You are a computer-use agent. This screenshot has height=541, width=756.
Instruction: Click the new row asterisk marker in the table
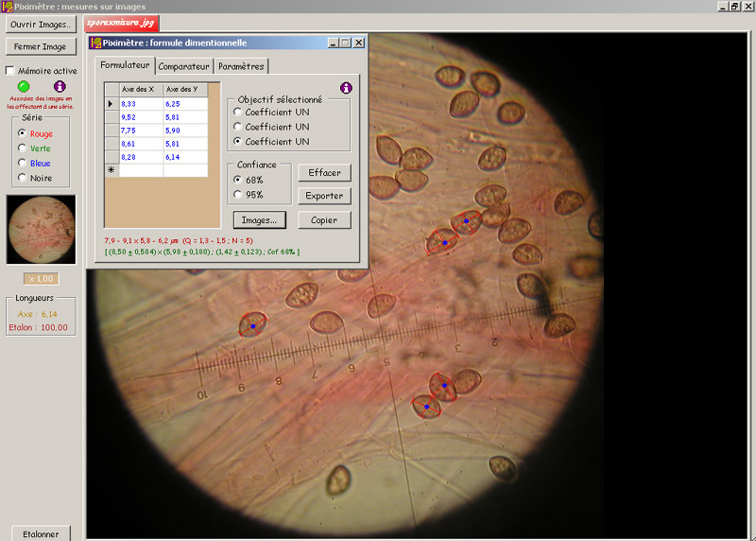pos(112,170)
